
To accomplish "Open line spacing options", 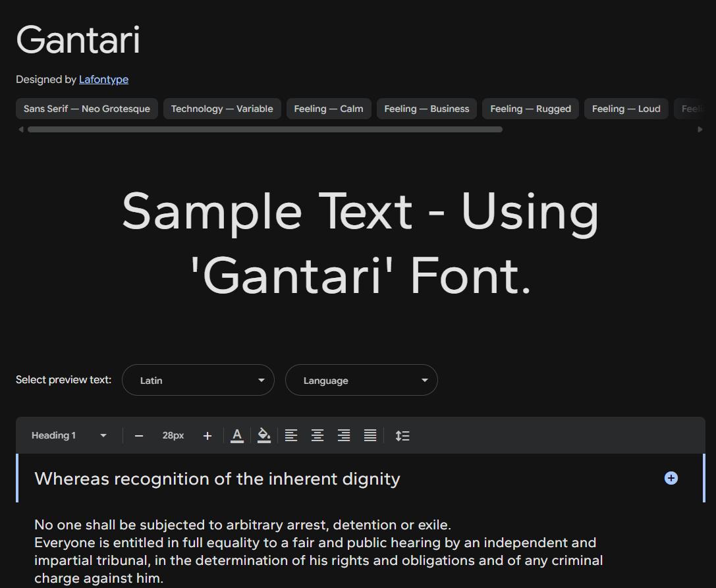I will point(402,435).
